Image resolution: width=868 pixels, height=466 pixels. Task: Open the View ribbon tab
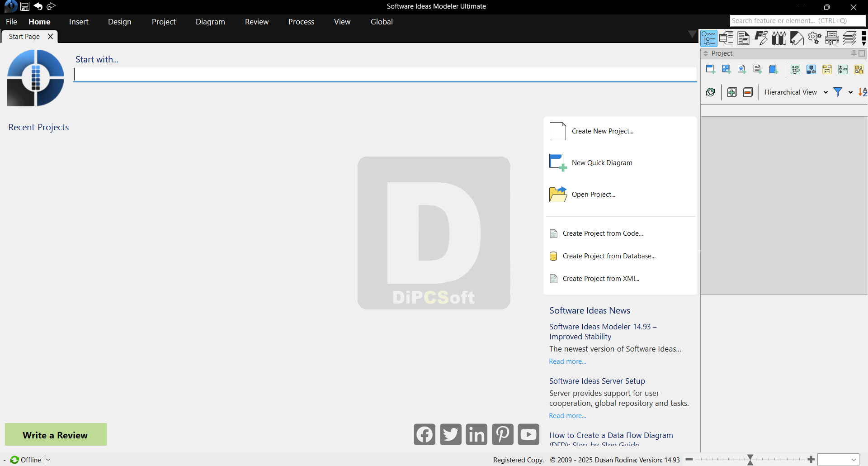click(x=342, y=22)
